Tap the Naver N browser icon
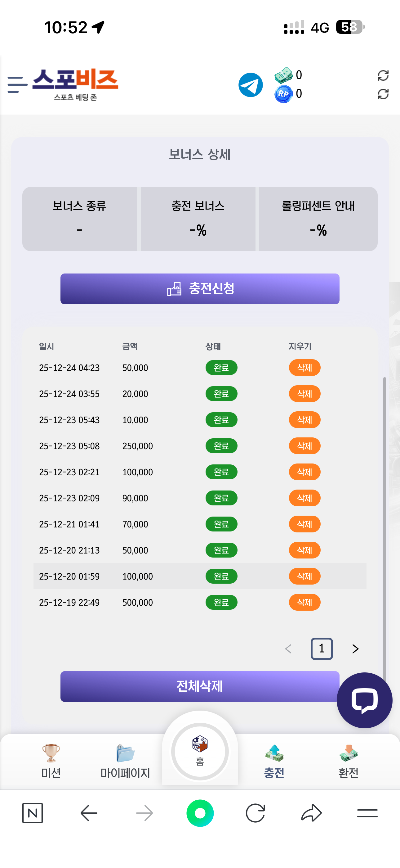The width and height of the screenshot is (400, 868). pyautogui.click(x=32, y=813)
